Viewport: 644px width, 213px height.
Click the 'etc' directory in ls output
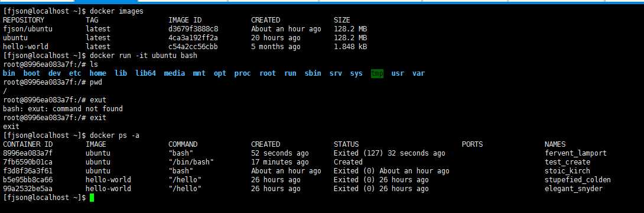(x=75, y=73)
